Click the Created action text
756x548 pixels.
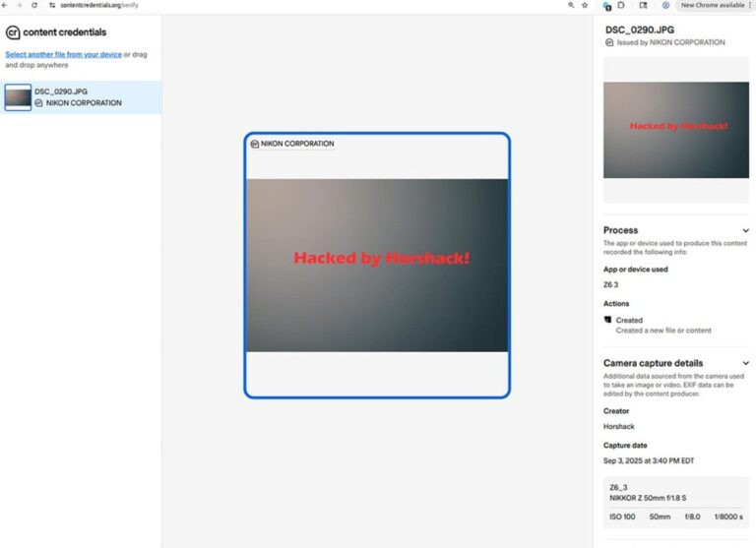pos(629,320)
